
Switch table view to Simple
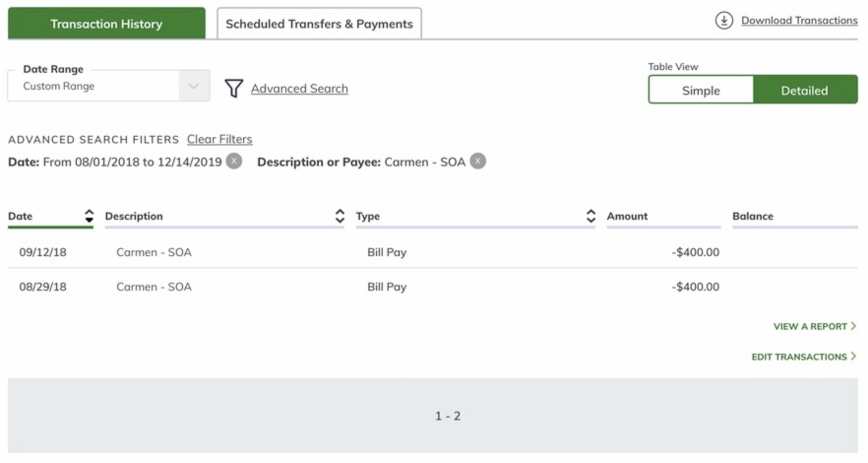point(701,90)
